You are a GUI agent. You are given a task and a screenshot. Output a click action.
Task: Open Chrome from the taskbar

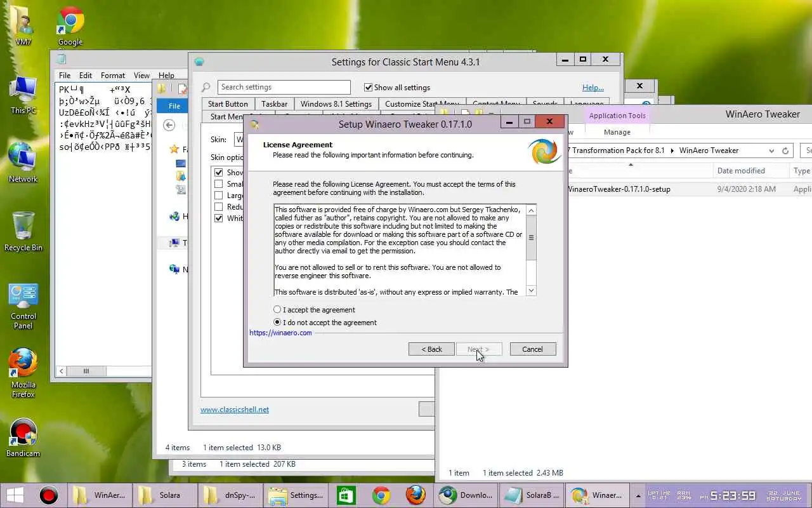[381, 495]
